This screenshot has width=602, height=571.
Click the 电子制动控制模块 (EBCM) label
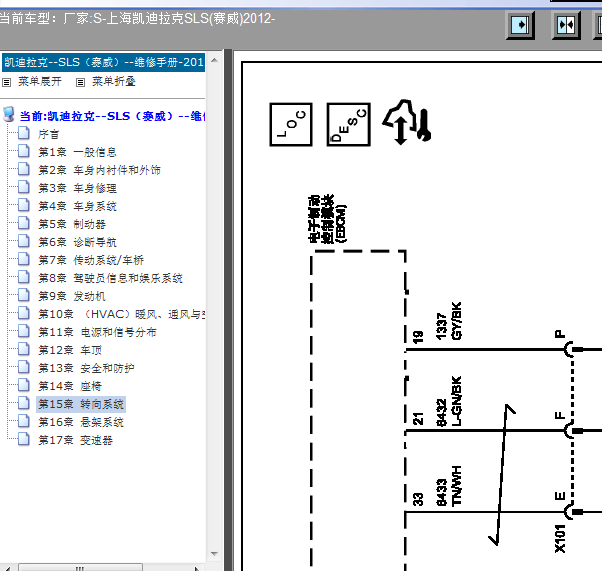[x=327, y=219]
